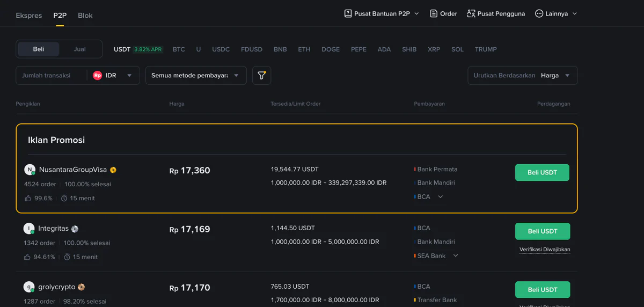
Task: Open grolycrypto advertiser profile name
Action: tap(57, 287)
